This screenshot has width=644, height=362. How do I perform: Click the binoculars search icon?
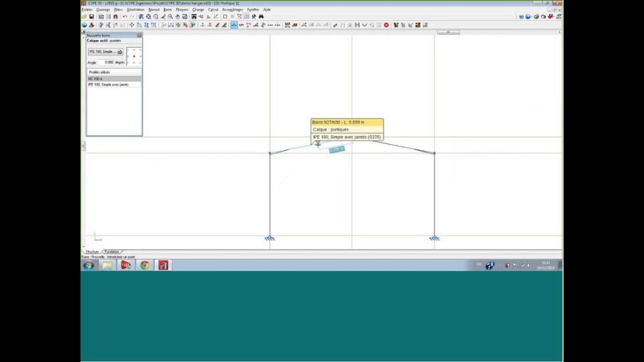pos(261,17)
